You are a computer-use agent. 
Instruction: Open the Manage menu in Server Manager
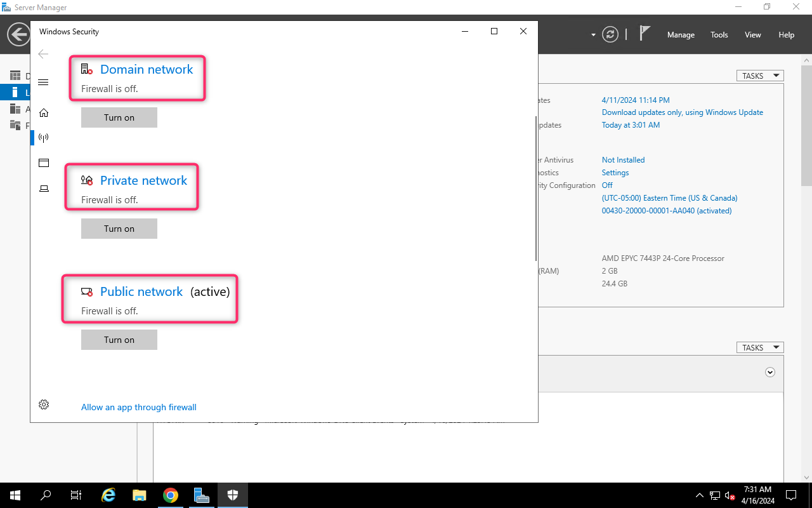click(680, 35)
